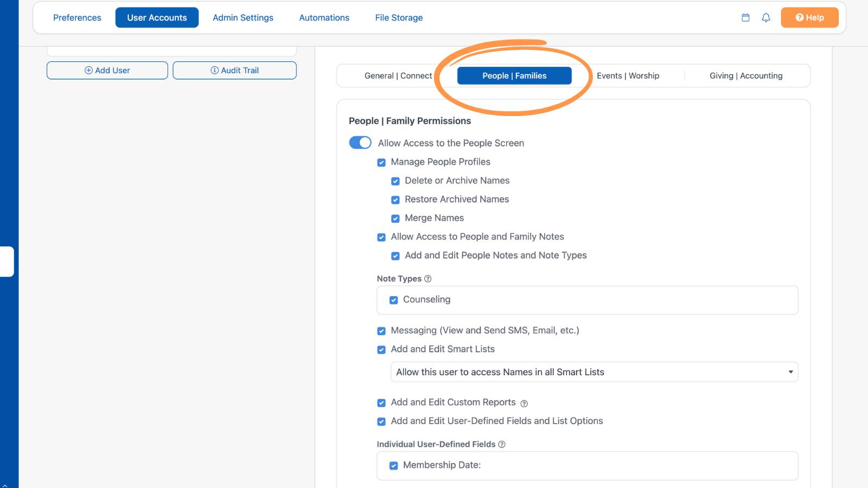Open the Audit Trail

click(234, 70)
